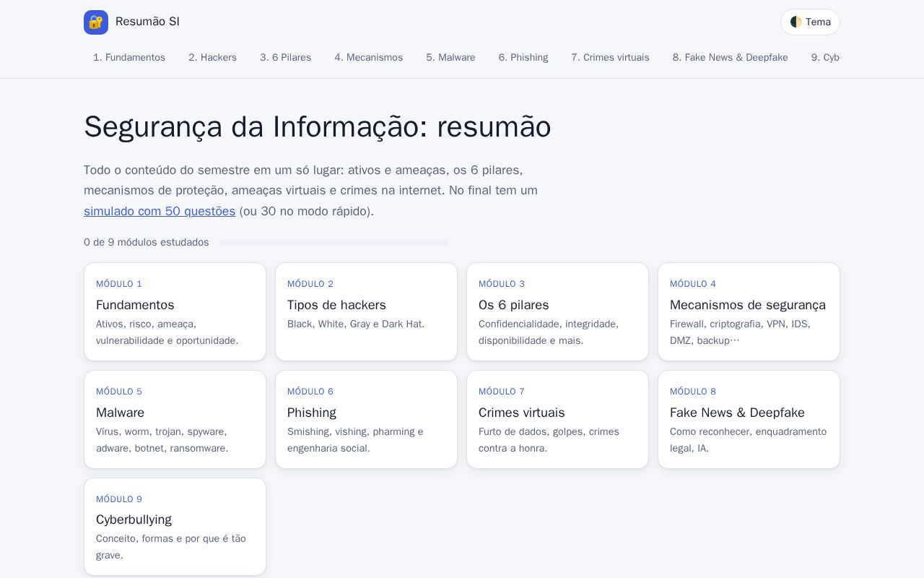Select the Os 6 pilares module card
This screenshot has height=578, width=924.
(557, 311)
